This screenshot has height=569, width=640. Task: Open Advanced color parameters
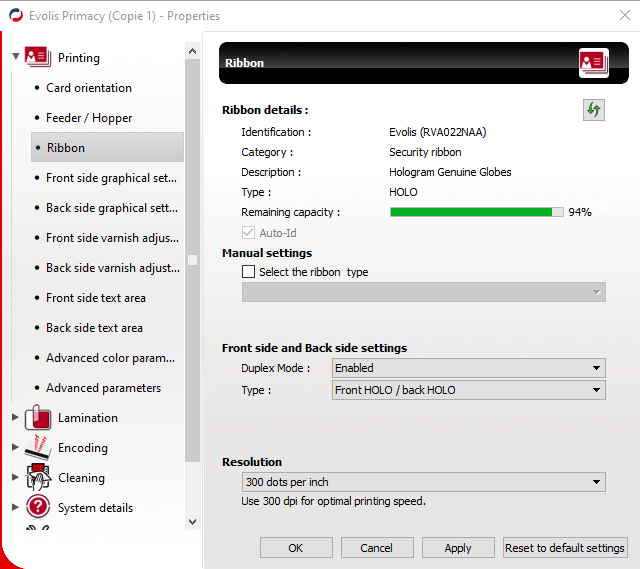pyautogui.click(x=110, y=358)
